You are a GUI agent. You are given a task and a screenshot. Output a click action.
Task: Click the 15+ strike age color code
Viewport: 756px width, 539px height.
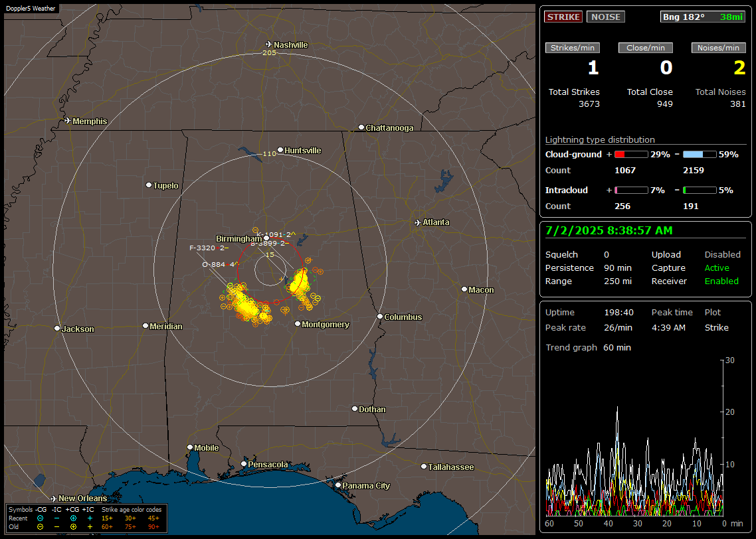107,518
